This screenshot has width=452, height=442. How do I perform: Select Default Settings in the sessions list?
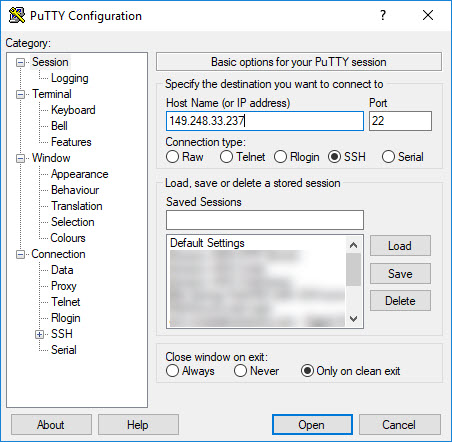tap(207, 243)
